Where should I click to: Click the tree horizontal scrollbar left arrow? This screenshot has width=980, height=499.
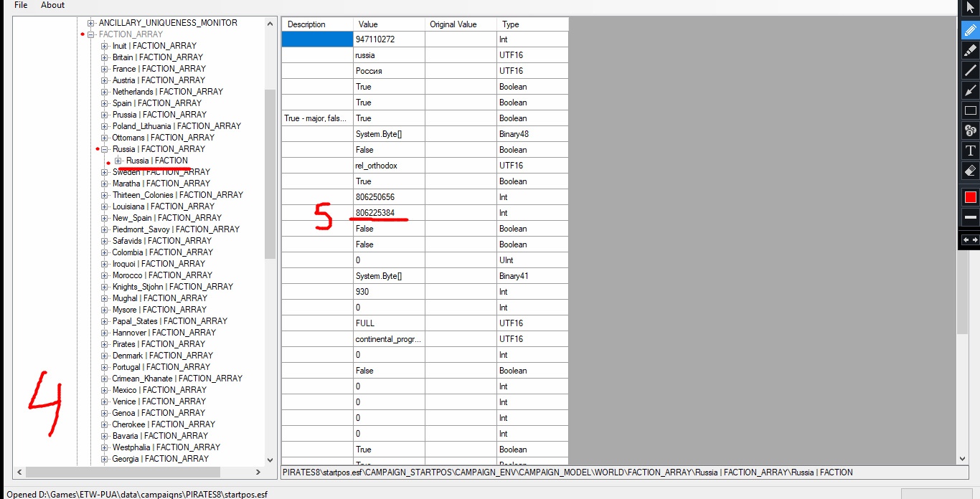(x=19, y=472)
